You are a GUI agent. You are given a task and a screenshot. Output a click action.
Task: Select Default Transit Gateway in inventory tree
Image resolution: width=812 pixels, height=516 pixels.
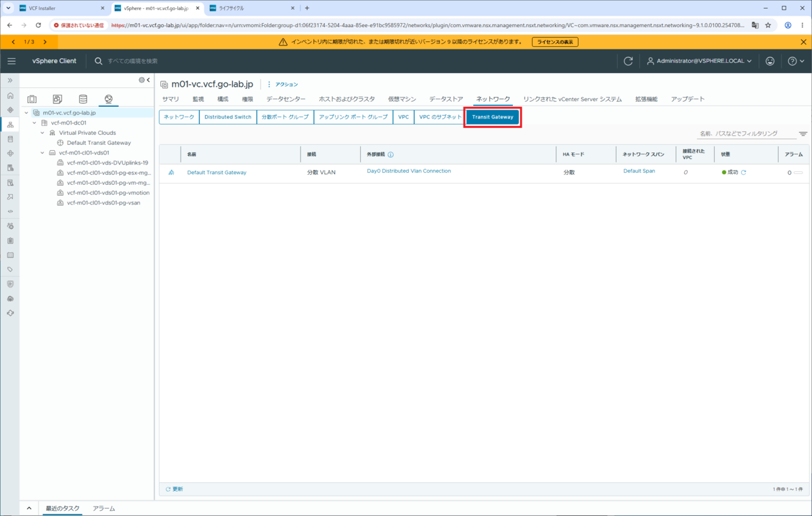[99, 143]
